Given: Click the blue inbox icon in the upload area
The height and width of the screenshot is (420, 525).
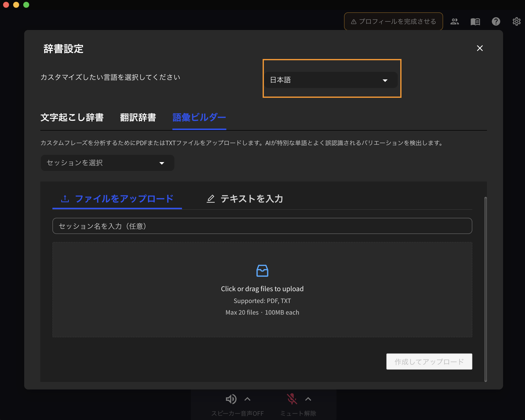Looking at the screenshot, I should pos(262,271).
